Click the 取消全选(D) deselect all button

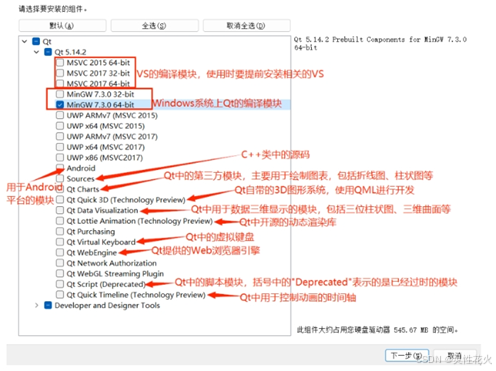click(246, 26)
